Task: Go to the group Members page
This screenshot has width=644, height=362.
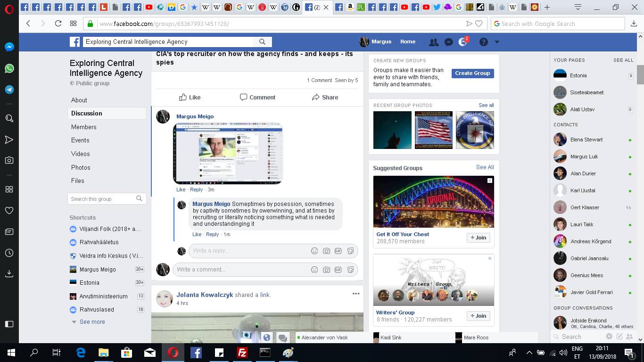Action: coord(84,127)
